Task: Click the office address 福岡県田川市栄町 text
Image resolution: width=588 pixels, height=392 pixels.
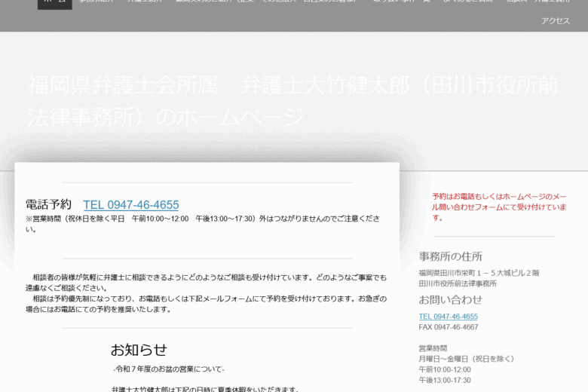Action: [479, 273]
